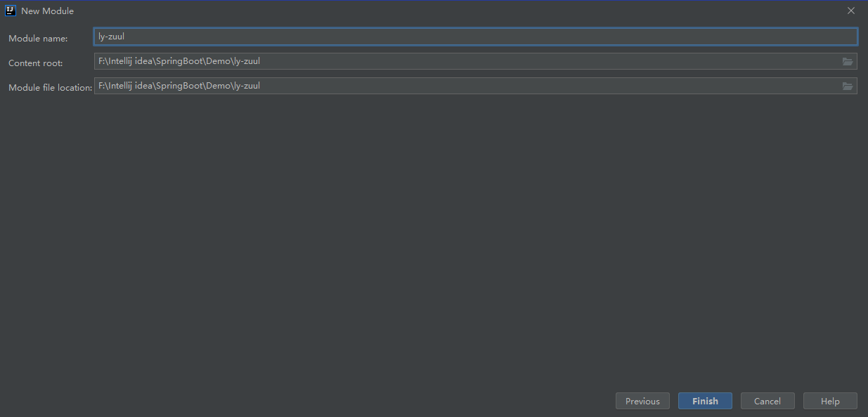Viewport: 868px width, 417px height.
Task: Close the New Module window
Action: 851,11
